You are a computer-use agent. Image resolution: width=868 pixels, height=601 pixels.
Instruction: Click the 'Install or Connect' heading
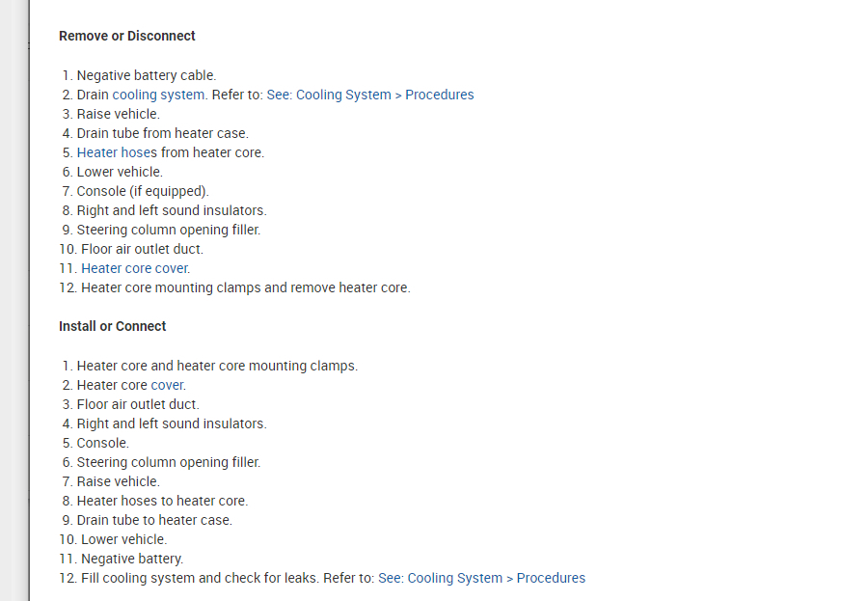tap(112, 326)
